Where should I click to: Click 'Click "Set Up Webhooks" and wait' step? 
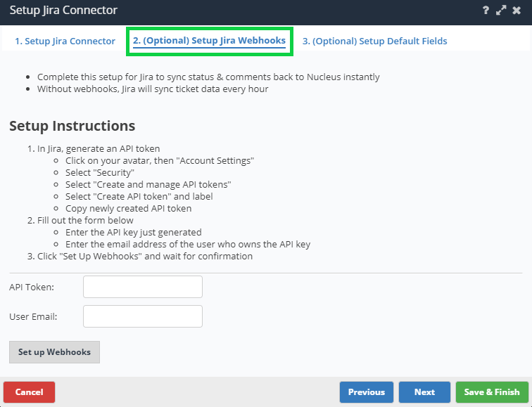(x=145, y=256)
